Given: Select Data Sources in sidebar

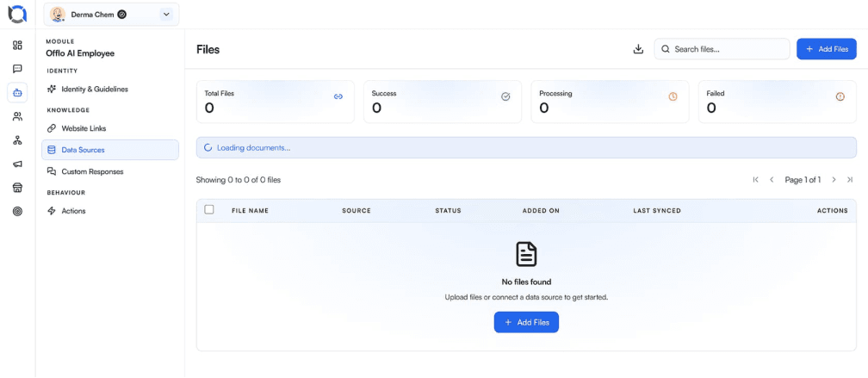Looking at the screenshot, I should [x=110, y=150].
